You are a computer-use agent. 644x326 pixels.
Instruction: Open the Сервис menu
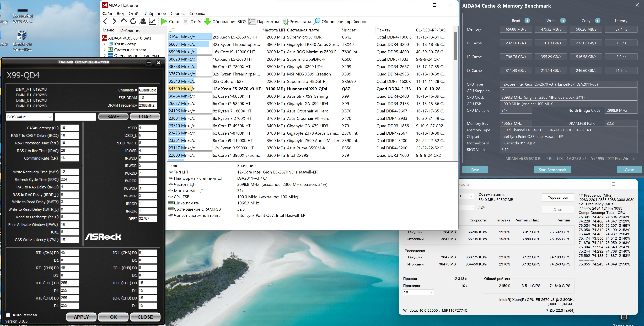point(178,13)
